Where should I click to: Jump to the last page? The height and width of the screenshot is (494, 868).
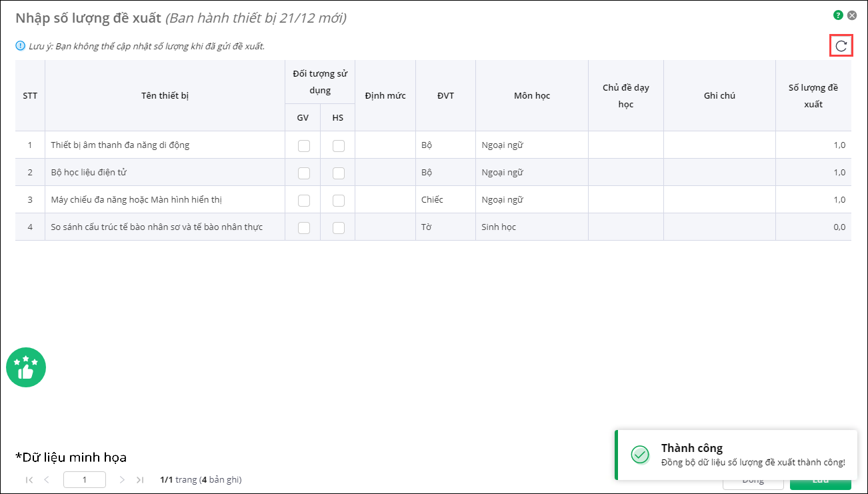pyautogui.click(x=139, y=479)
